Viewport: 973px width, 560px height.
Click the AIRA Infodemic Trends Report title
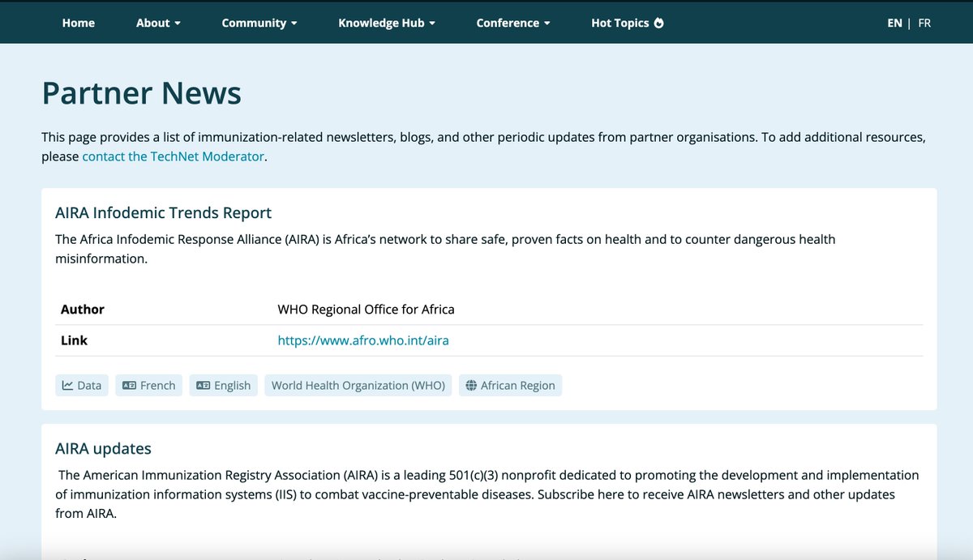coord(163,213)
